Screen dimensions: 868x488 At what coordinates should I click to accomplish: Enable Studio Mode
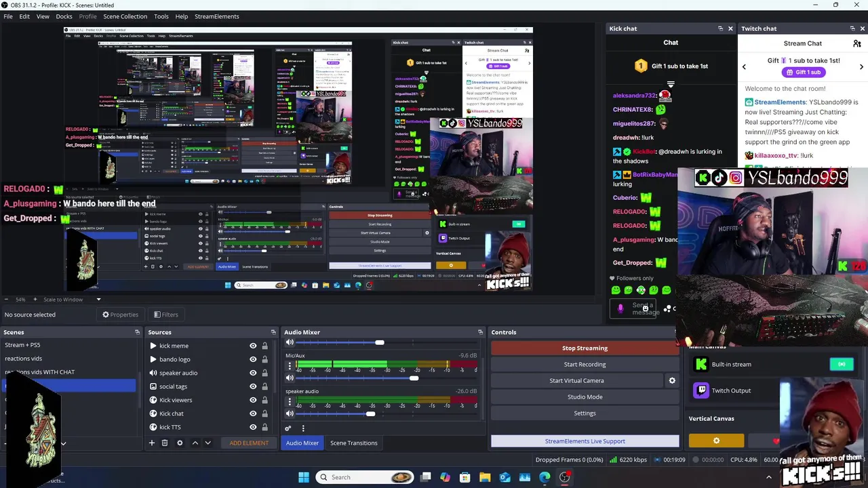(585, 396)
